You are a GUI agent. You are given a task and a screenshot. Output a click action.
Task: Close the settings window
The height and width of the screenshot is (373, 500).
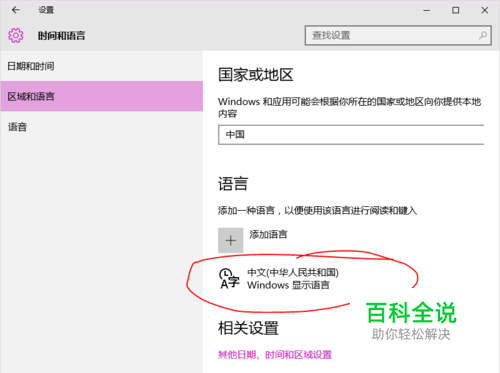click(x=485, y=10)
